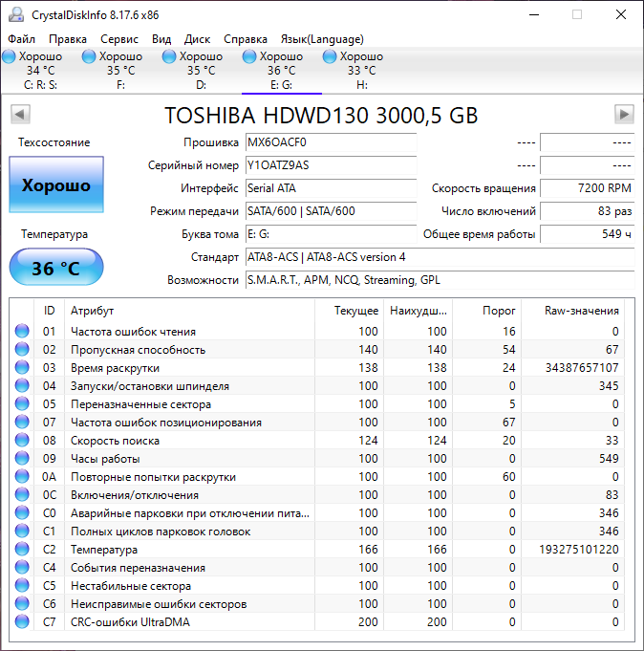Click power-on count field 83 раз
Screen dimensions: 644x651
click(588, 211)
